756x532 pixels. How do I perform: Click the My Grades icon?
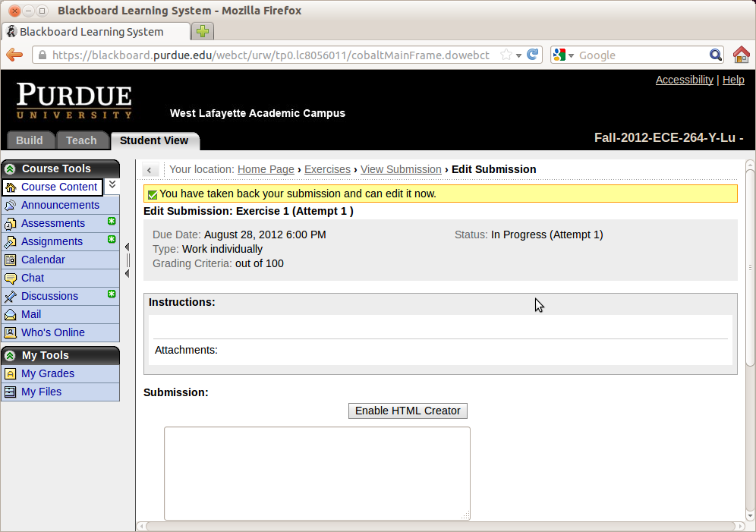[10, 374]
